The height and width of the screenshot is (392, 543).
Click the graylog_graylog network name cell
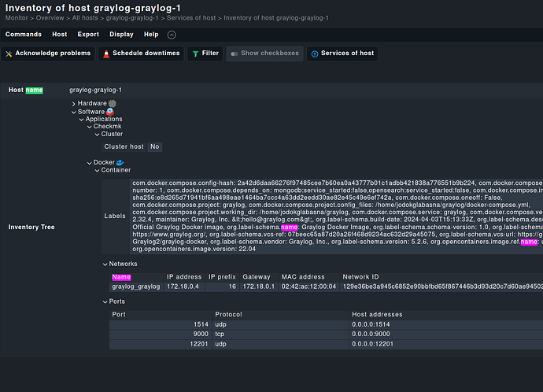click(135, 287)
